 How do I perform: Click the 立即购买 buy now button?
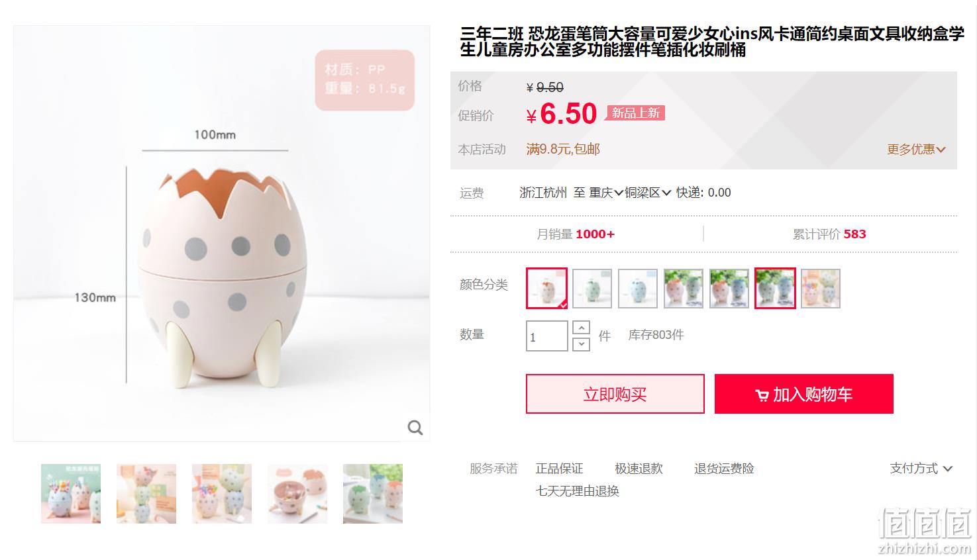615,394
